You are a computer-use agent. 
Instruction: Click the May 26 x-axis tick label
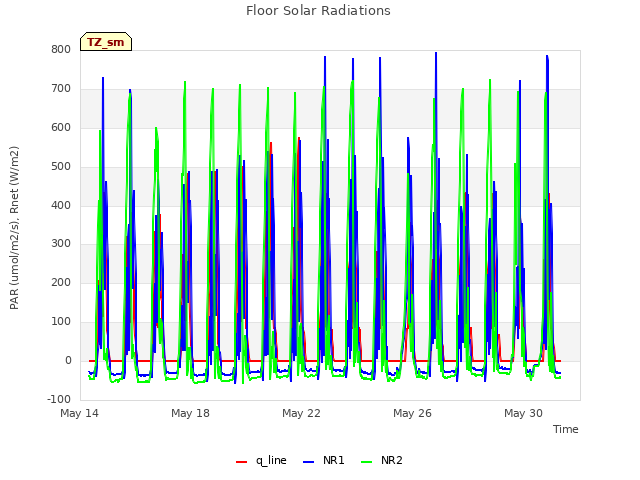click(412, 413)
